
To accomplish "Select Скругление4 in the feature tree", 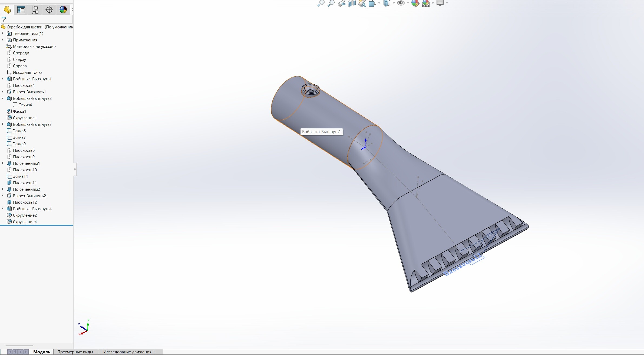I will point(25,222).
